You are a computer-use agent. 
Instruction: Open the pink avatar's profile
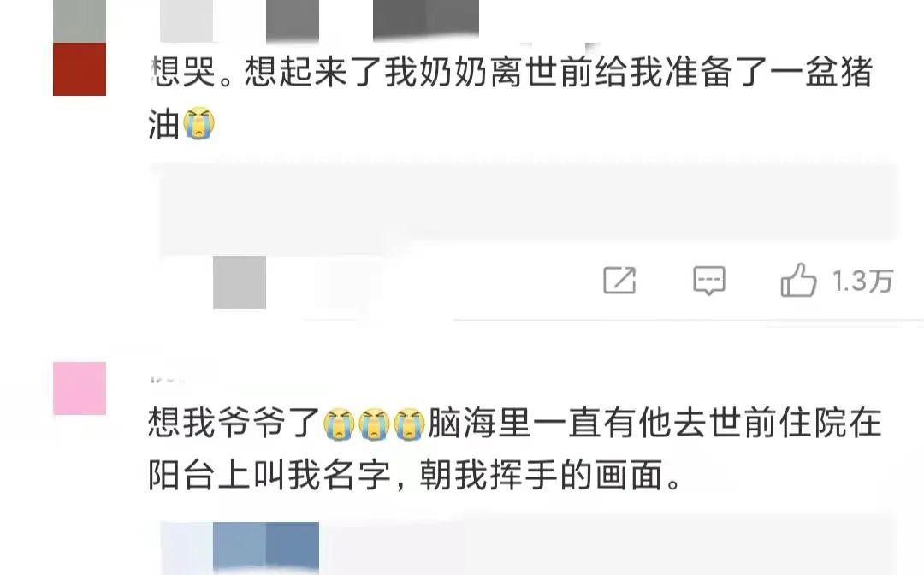(x=80, y=388)
